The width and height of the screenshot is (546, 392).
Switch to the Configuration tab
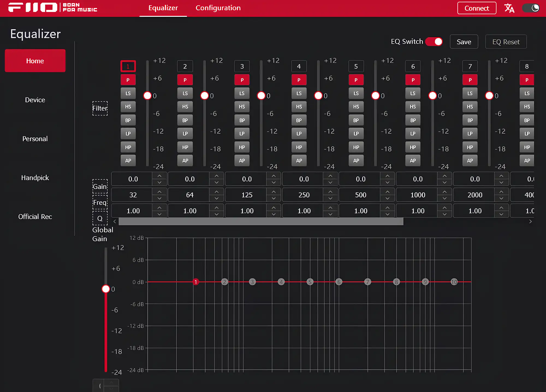coord(218,8)
